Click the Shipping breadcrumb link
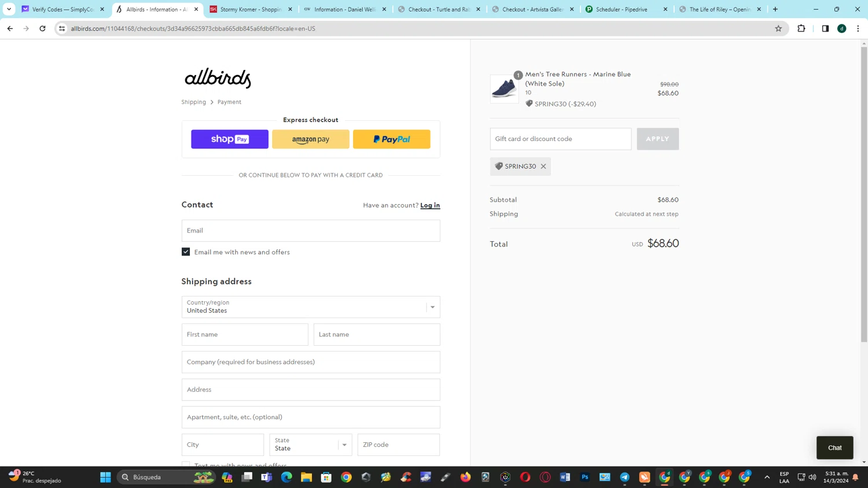Screen dimensions: 868x488 click(x=193, y=102)
